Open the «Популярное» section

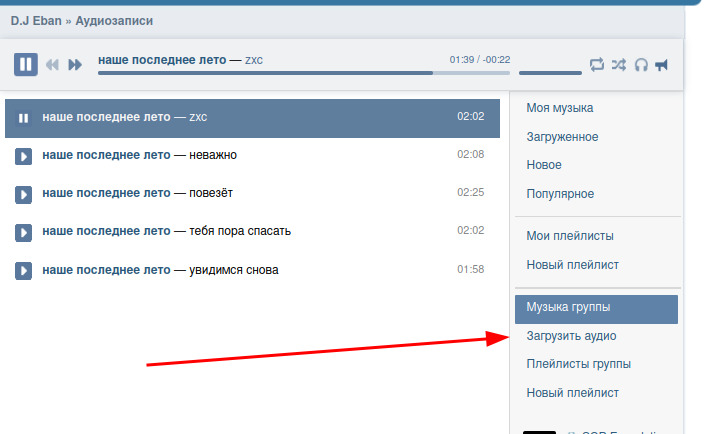tap(560, 194)
